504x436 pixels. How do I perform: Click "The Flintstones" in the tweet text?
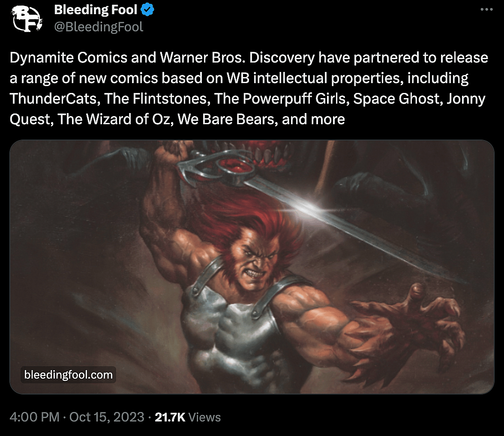click(156, 99)
